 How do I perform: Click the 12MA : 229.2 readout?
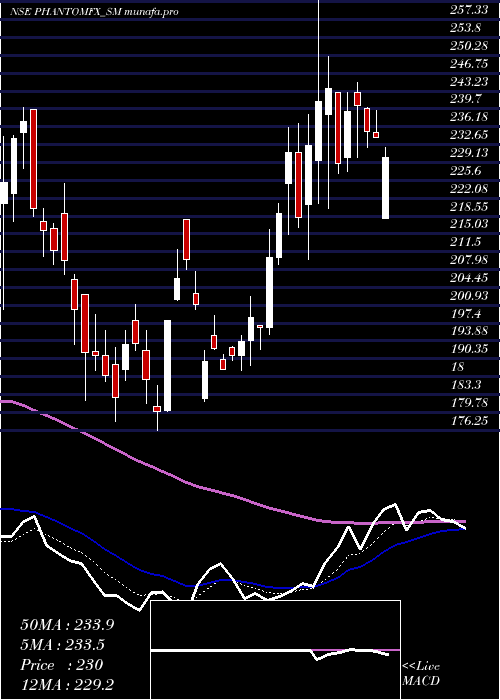click(66, 685)
